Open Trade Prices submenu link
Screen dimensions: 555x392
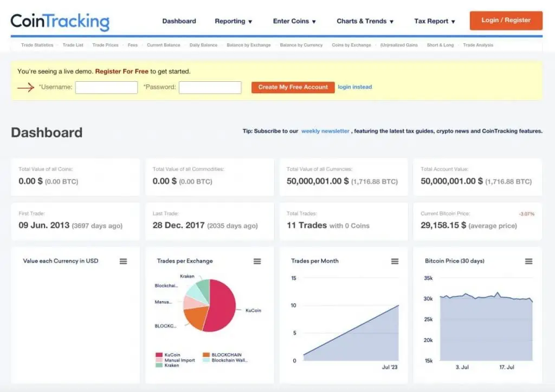[x=106, y=45]
